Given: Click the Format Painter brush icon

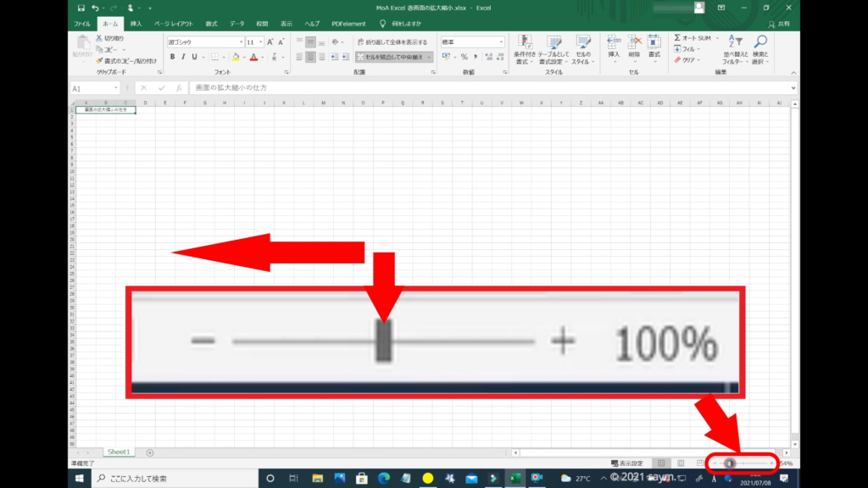Looking at the screenshot, I should point(100,61).
